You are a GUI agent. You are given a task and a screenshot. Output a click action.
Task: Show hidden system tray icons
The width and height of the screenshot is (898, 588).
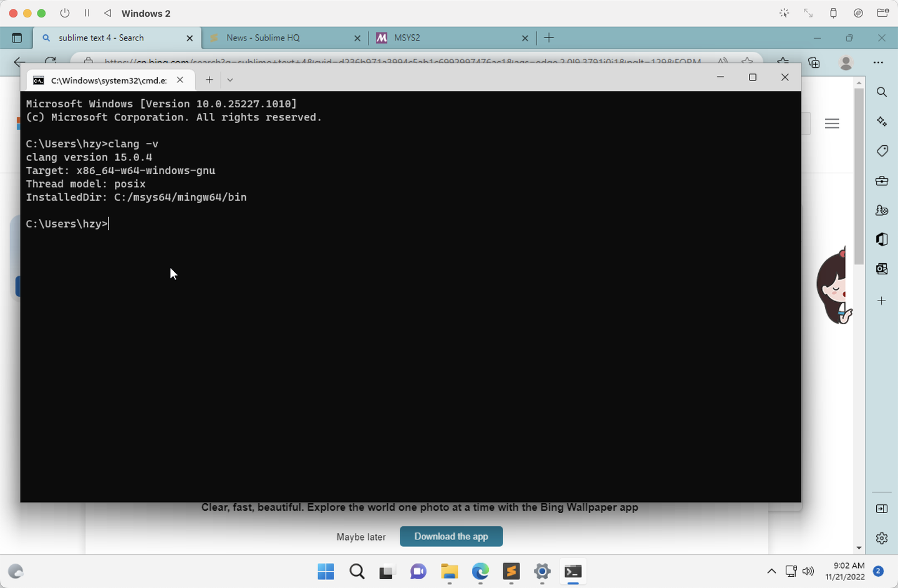pos(771,571)
